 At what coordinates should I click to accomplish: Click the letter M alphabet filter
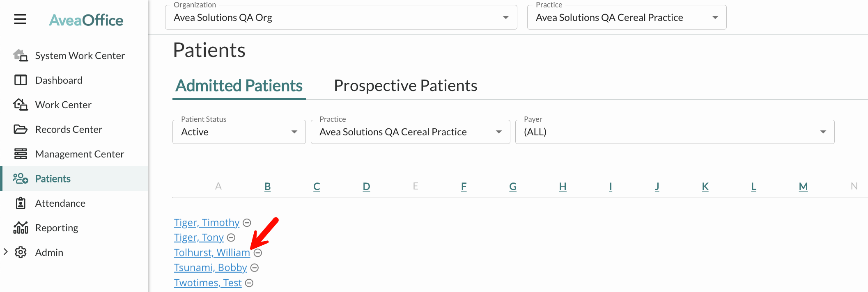[803, 186]
